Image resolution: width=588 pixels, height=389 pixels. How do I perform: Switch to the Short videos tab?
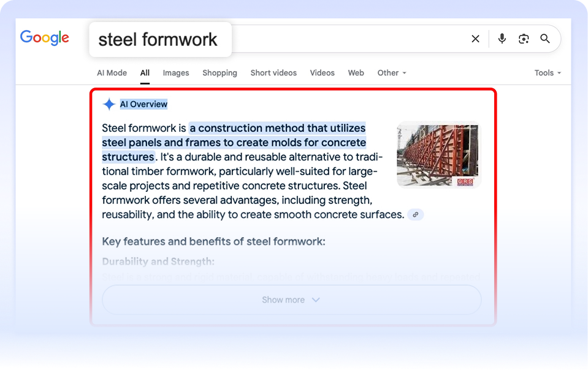tap(273, 73)
